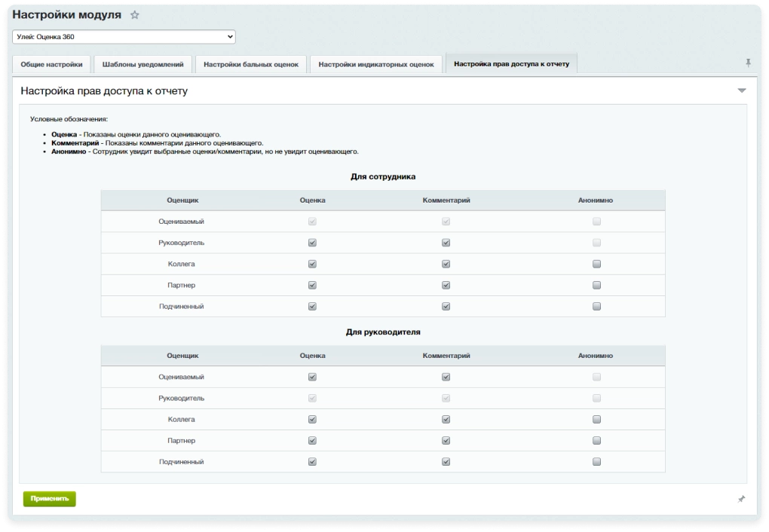Pin the tab bar with pin icon

(x=748, y=63)
